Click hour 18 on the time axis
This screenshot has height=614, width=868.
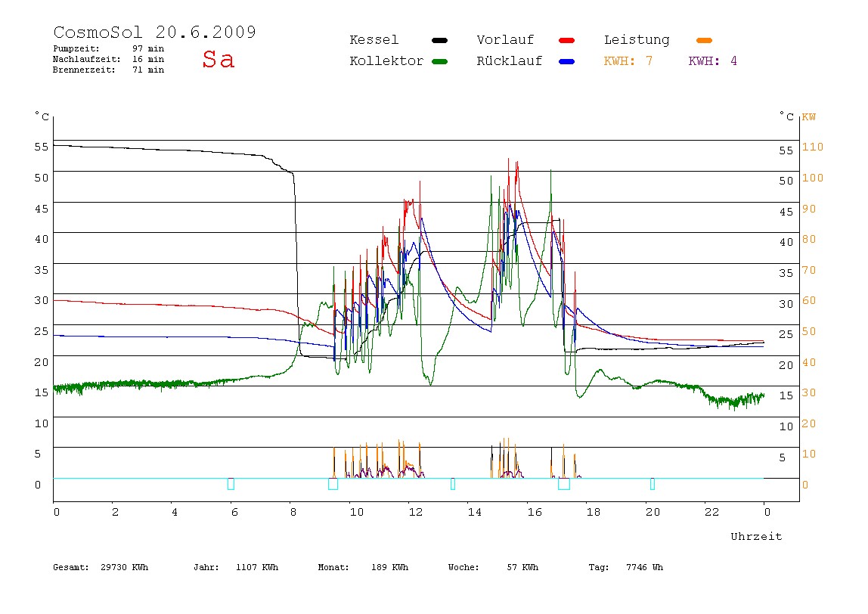point(594,512)
